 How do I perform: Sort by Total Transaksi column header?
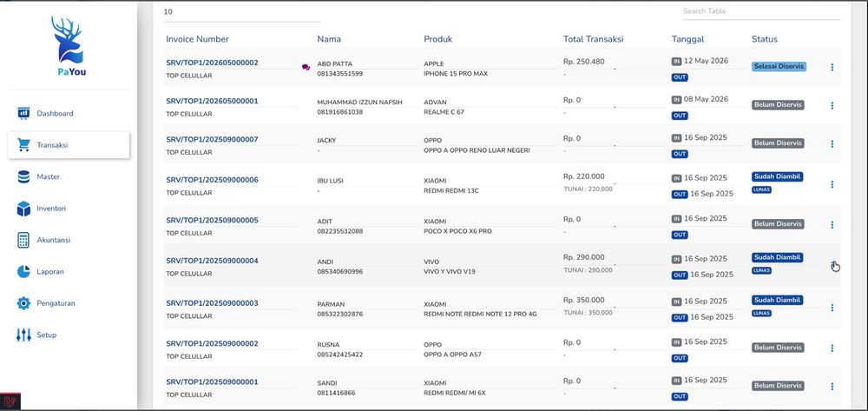[594, 39]
